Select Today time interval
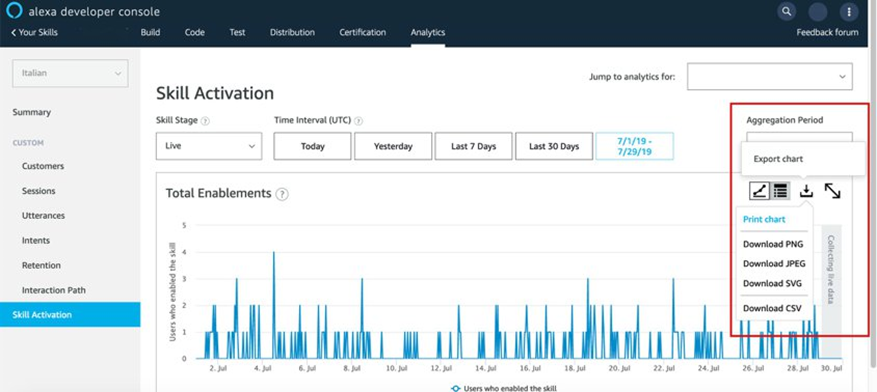 click(313, 146)
